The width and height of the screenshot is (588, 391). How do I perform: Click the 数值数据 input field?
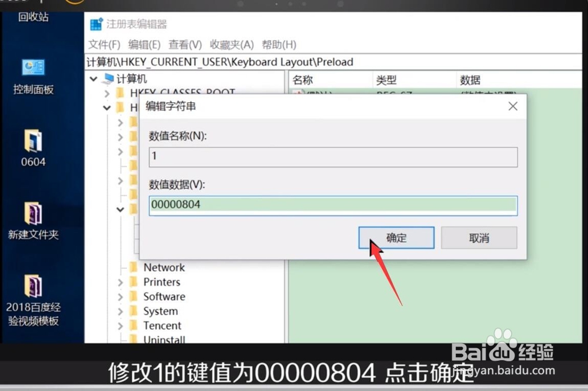coord(333,205)
